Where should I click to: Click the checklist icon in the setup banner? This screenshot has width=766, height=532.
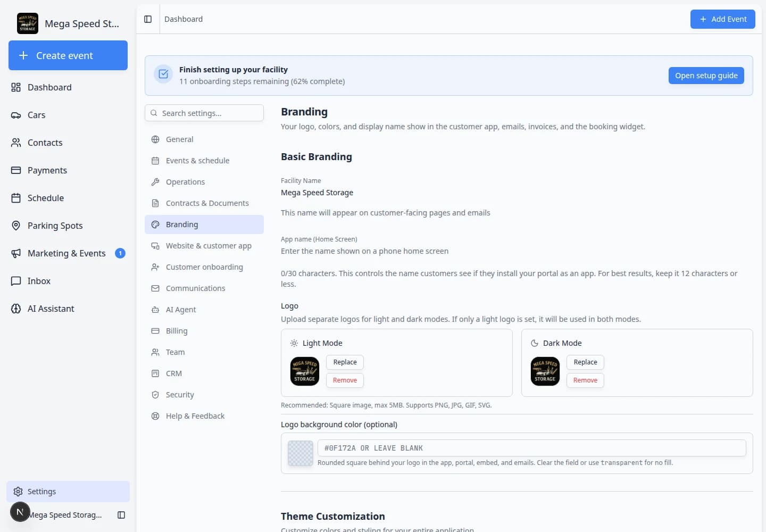163,74
